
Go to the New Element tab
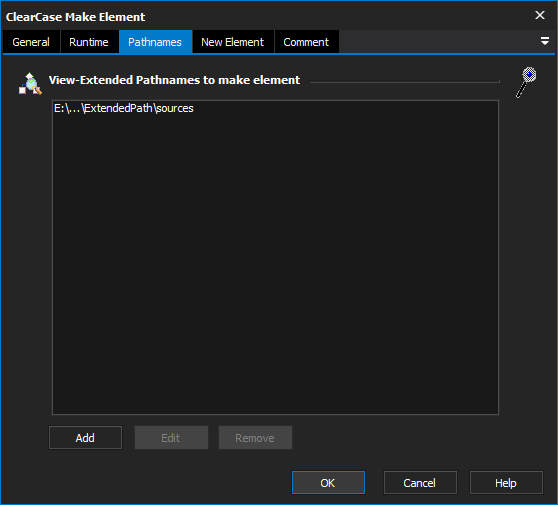233,42
